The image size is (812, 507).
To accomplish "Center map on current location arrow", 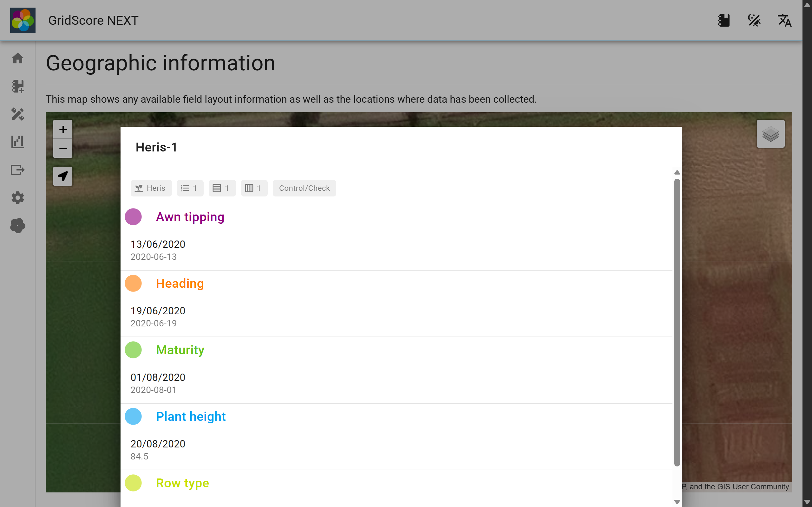I will click(63, 176).
